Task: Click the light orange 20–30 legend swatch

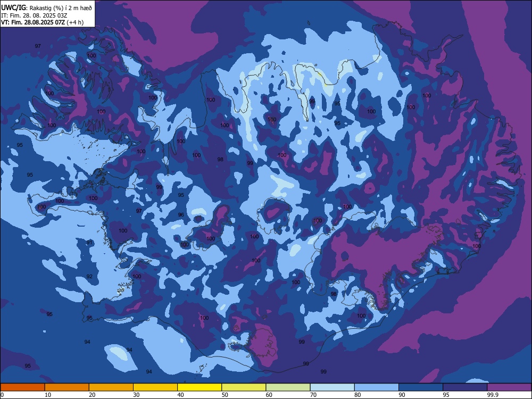Action: pyautogui.click(x=111, y=387)
